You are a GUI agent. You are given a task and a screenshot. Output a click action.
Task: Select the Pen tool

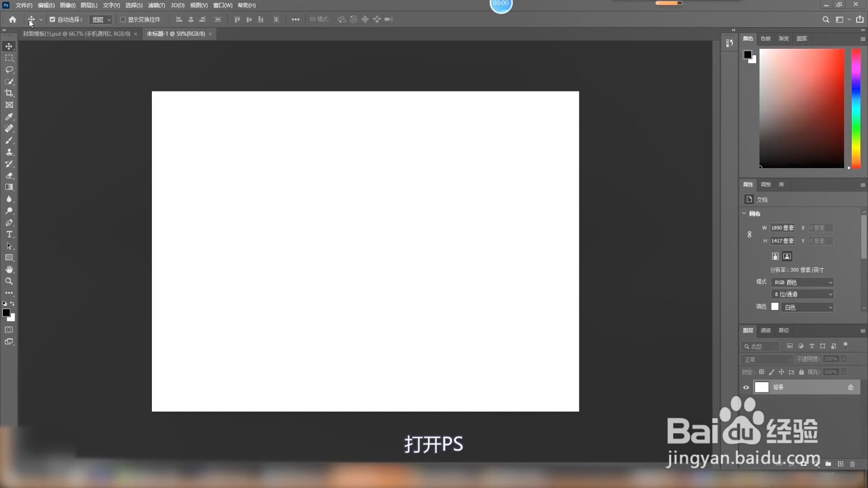pyautogui.click(x=9, y=223)
